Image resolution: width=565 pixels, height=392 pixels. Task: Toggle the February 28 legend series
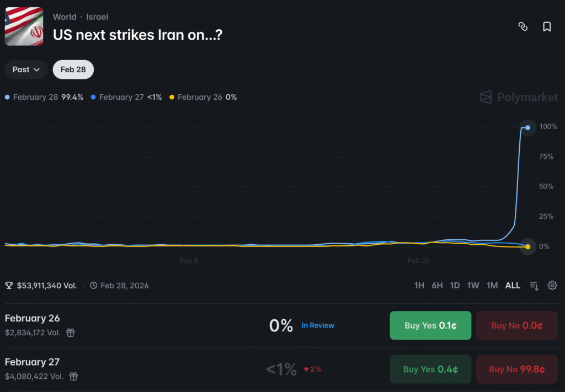click(6, 96)
